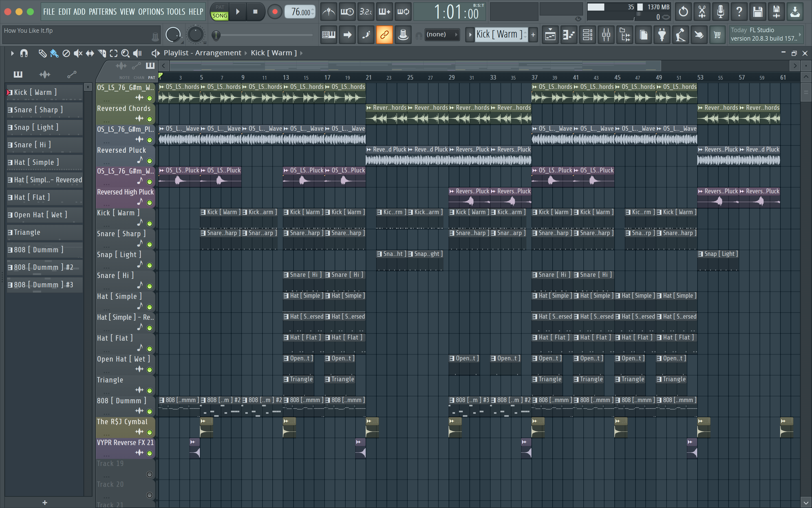Arm the Record button
The width and height of the screenshot is (812, 508).
[275, 12]
